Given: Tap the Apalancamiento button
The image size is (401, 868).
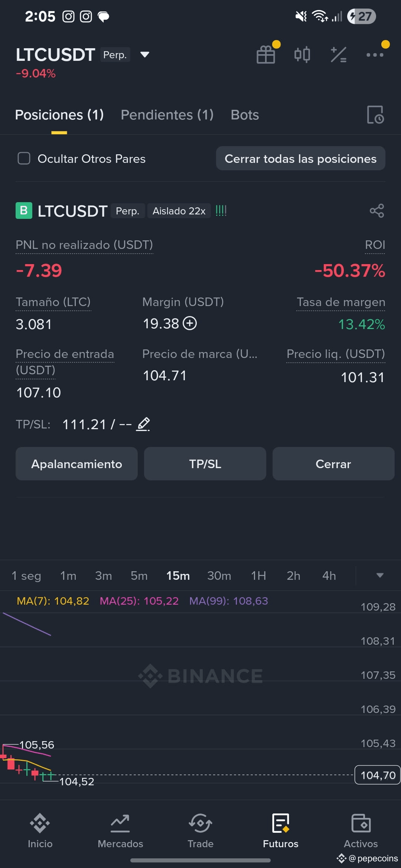Looking at the screenshot, I should pyautogui.click(x=76, y=464).
